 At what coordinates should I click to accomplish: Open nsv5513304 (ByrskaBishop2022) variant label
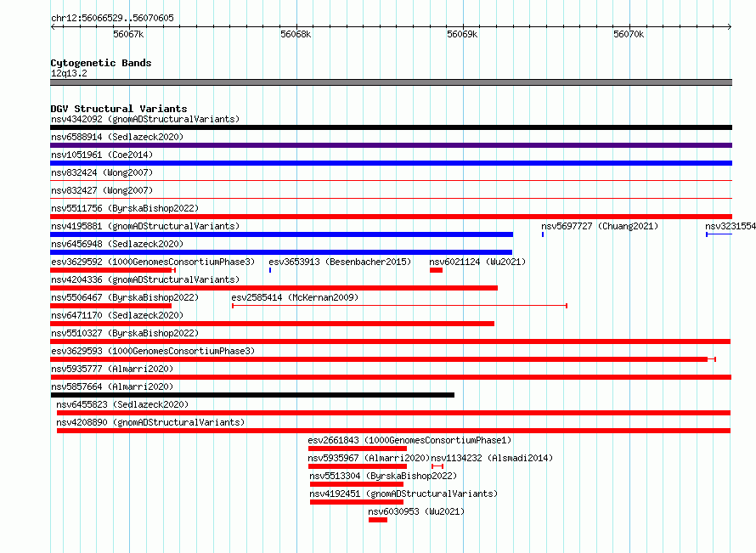tap(383, 476)
